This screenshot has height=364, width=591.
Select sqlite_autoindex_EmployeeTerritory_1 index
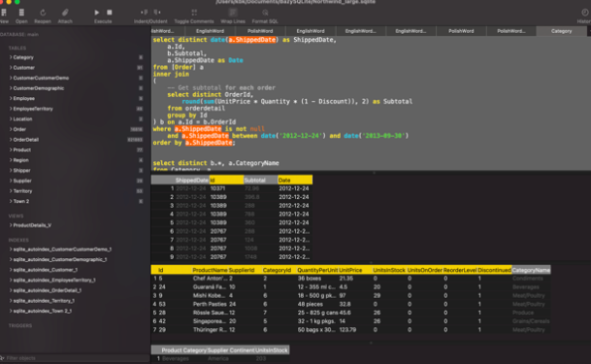[x=54, y=280]
